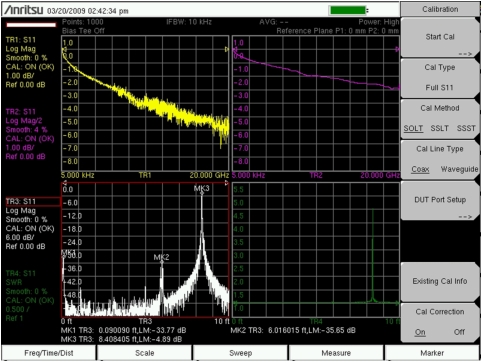This screenshot has width=483, height=363.
Task: Turn Cal Correction Off
Action: [459, 332]
